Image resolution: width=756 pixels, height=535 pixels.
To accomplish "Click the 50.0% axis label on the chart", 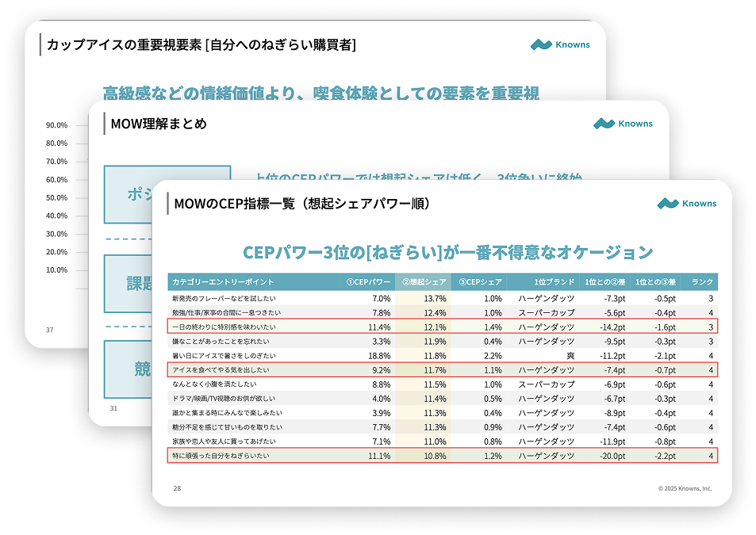I will pyautogui.click(x=56, y=198).
